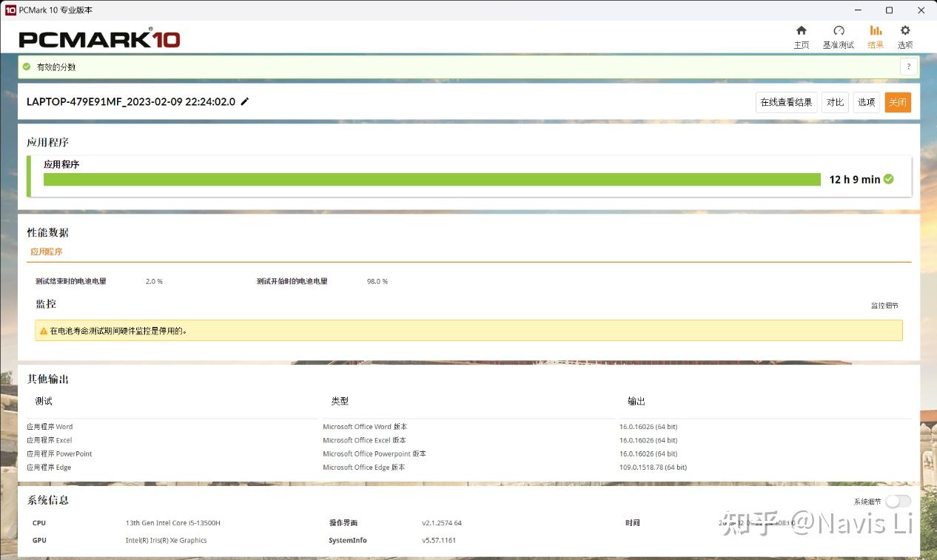Click the question mark help button
The height and width of the screenshot is (560, 937).
909,67
